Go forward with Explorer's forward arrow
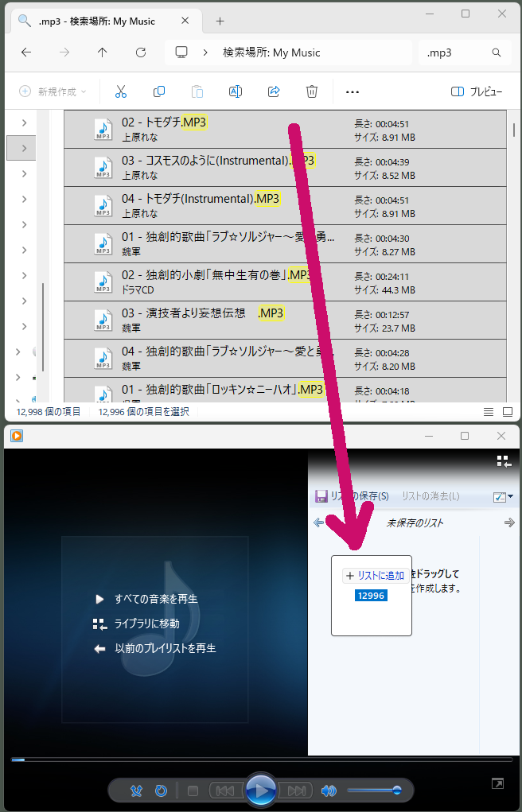Image resolution: width=522 pixels, height=812 pixels. pos(64,52)
